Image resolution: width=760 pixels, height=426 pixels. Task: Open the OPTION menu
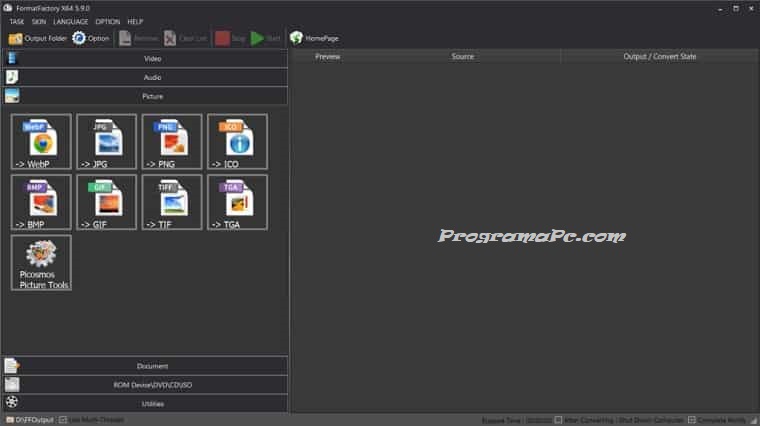point(108,22)
